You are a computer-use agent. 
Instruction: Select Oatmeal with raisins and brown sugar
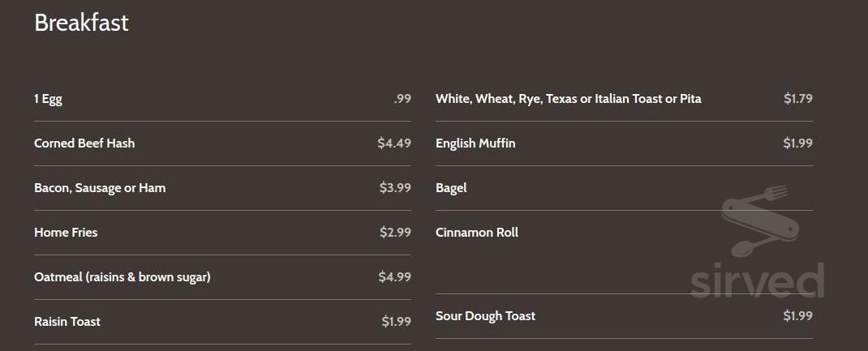click(x=122, y=277)
